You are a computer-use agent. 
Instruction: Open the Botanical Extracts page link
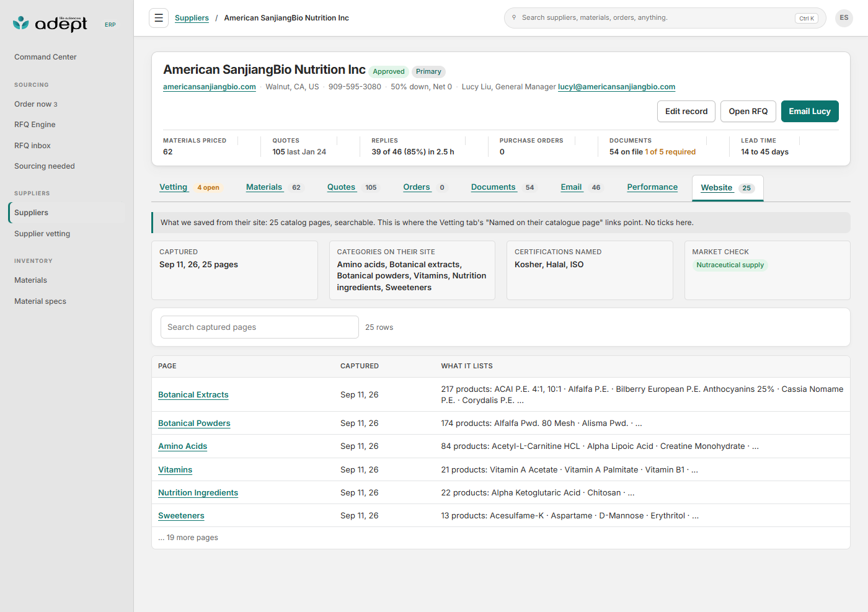click(x=193, y=395)
